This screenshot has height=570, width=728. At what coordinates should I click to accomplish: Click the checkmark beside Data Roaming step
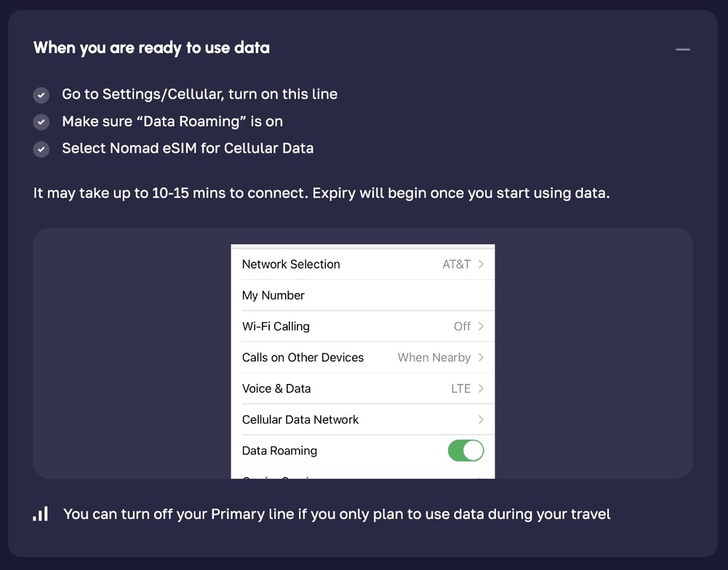pyautogui.click(x=41, y=122)
